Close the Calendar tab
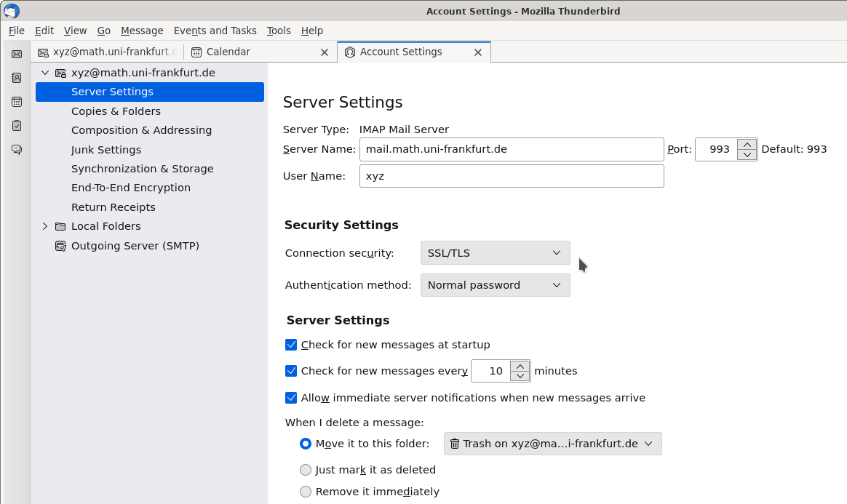This screenshot has height=504, width=847. 325,52
